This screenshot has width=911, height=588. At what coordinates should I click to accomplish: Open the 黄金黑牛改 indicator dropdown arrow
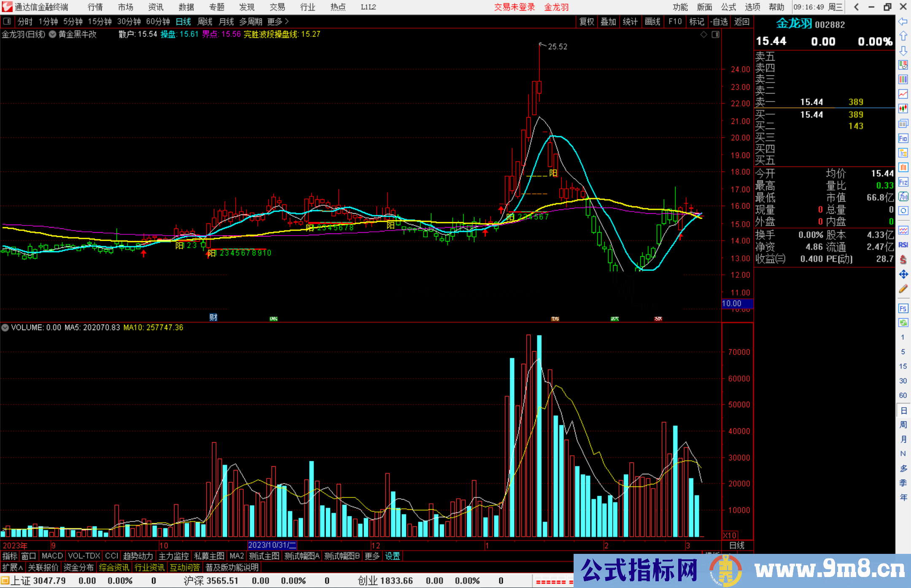pyautogui.click(x=53, y=35)
